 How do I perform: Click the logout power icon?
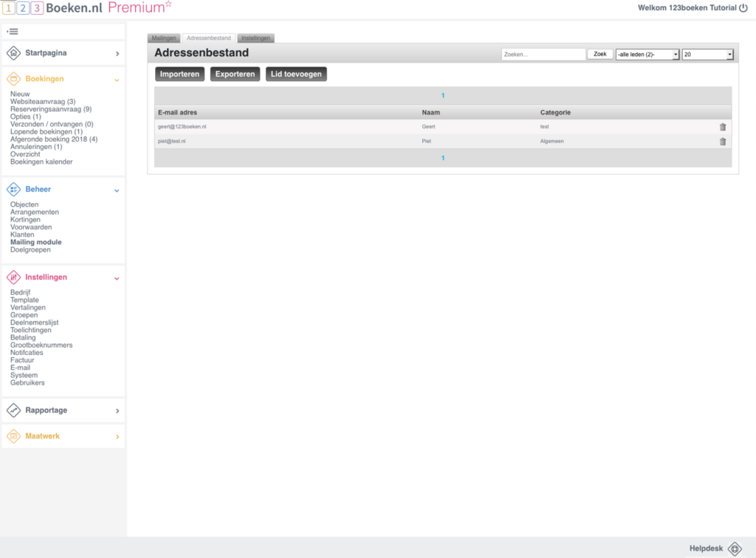pyautogui.click(x=743, y=7)
